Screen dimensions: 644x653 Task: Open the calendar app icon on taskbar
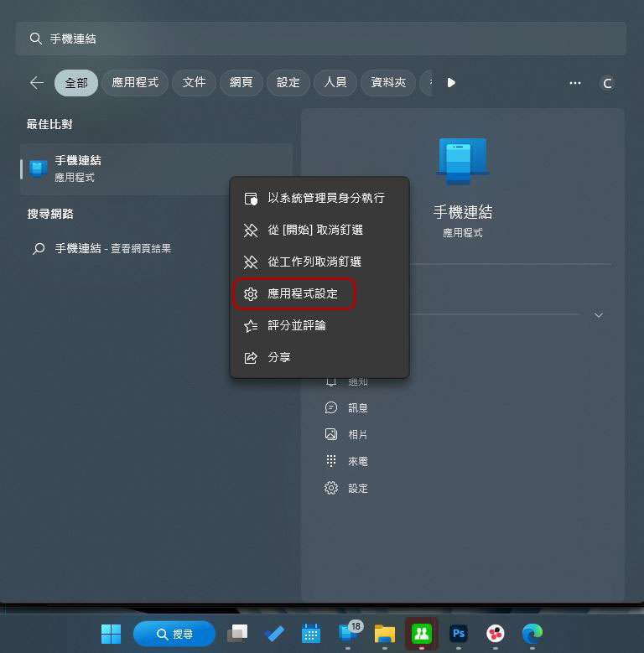(x=311, y=634)
